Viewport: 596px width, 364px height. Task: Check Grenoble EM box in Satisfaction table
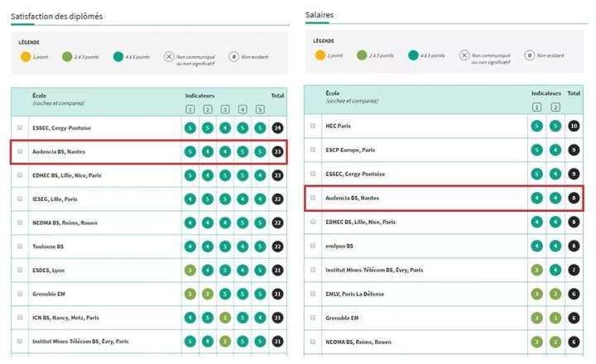[20, 294]
